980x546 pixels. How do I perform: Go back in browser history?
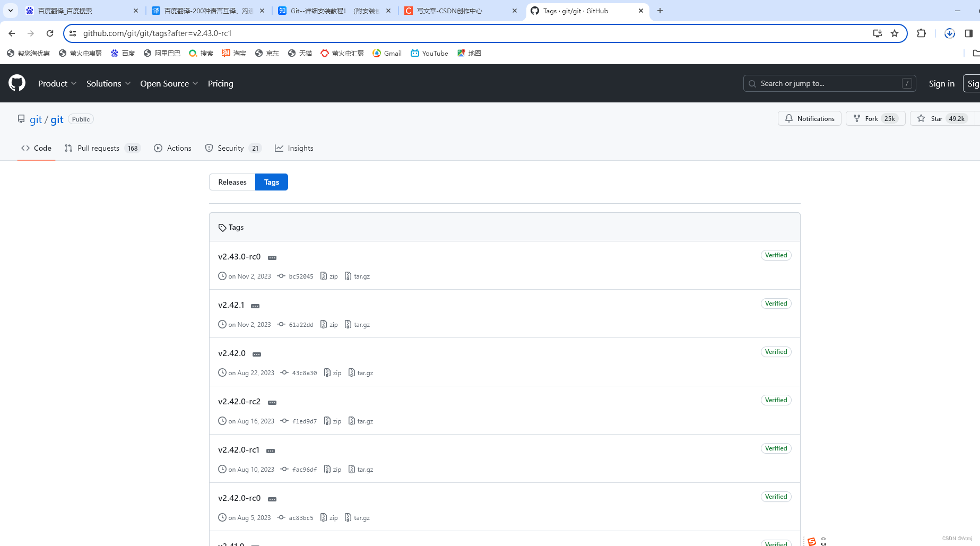click(x=12, y=33)
